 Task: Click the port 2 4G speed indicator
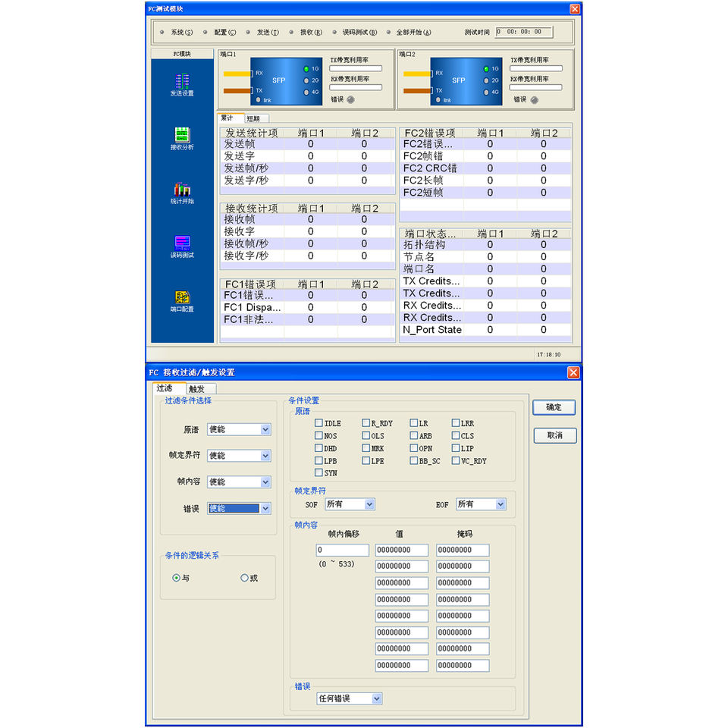pyautogui.click(x=486, y=92)
